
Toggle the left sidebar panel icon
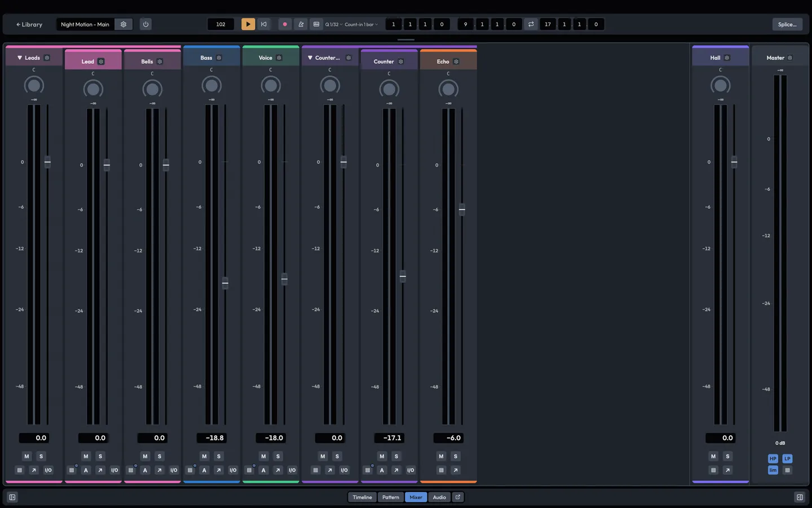[12, 497]
